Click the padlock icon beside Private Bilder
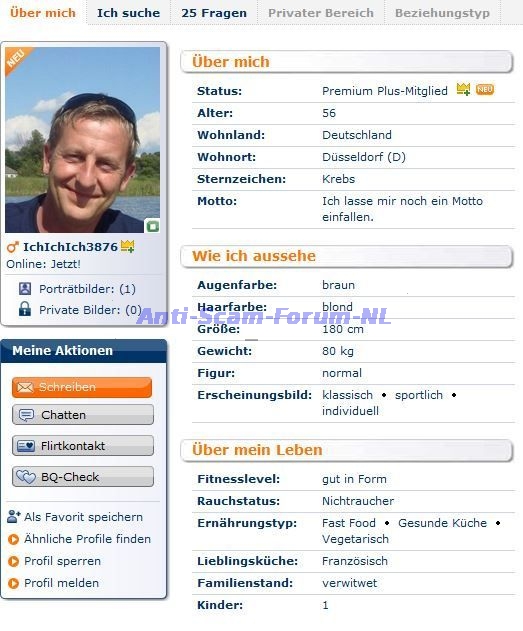The width and height of the screenshot is (523, 631). pos(25,309)
